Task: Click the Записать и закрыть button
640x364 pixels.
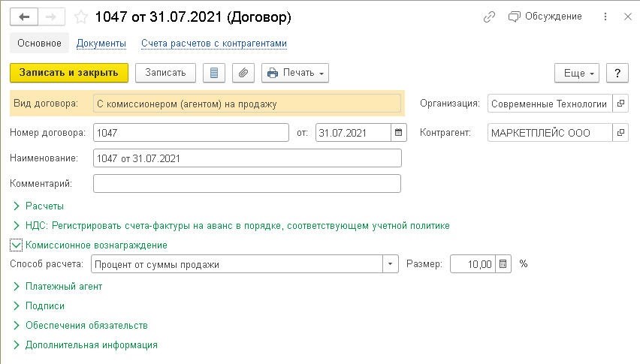Action: point(69,73)
